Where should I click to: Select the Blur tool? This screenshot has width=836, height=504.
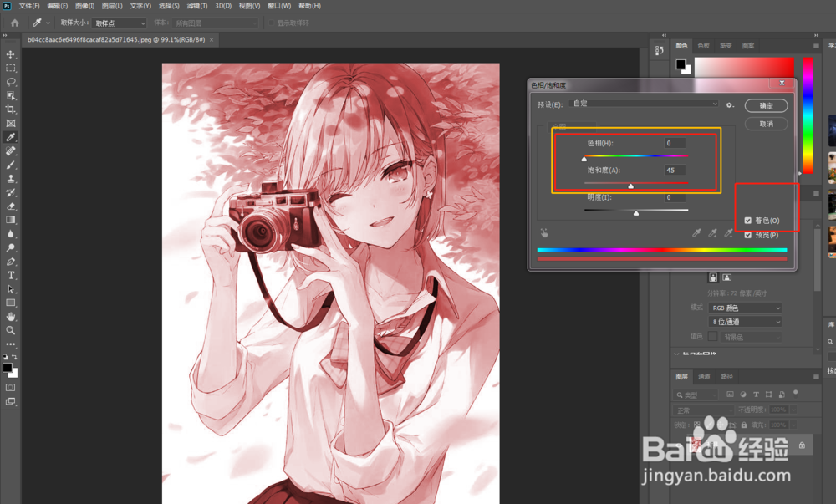pos(11,234)
